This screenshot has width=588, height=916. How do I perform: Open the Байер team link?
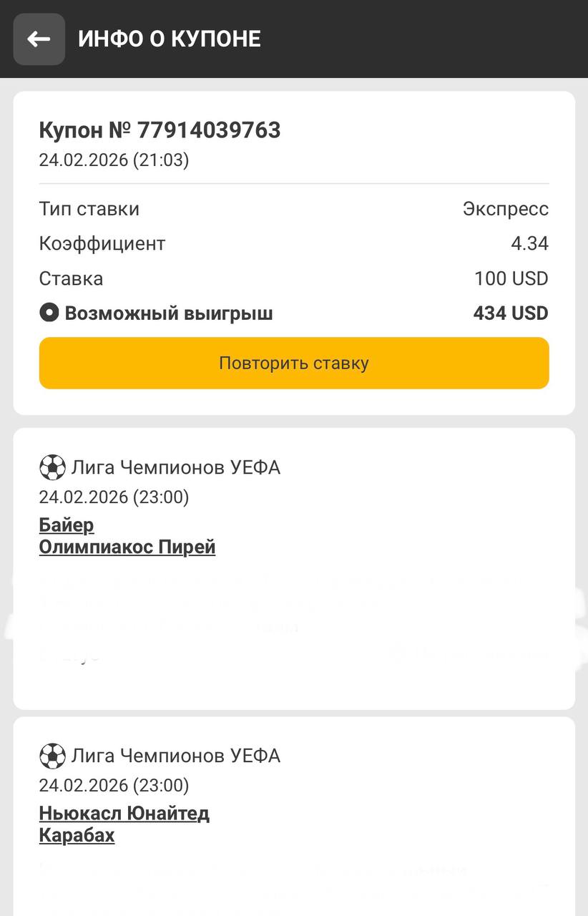(x=67, y=525)
